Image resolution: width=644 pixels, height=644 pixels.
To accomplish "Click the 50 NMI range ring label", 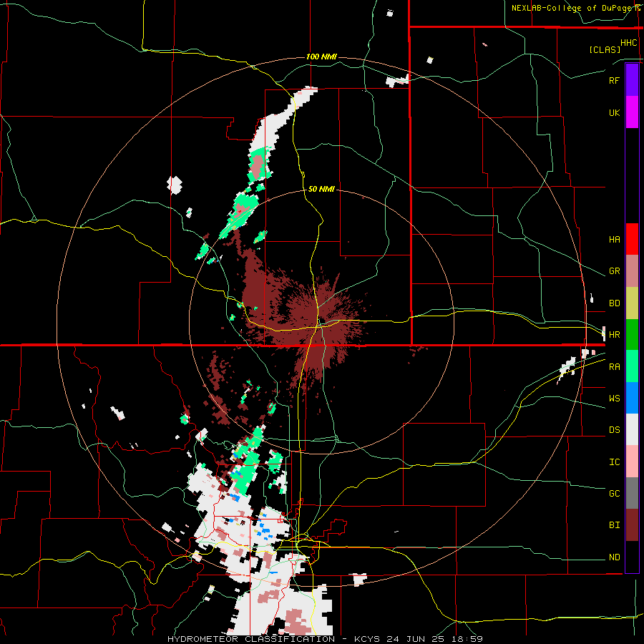I will click(x=321, y=190).
